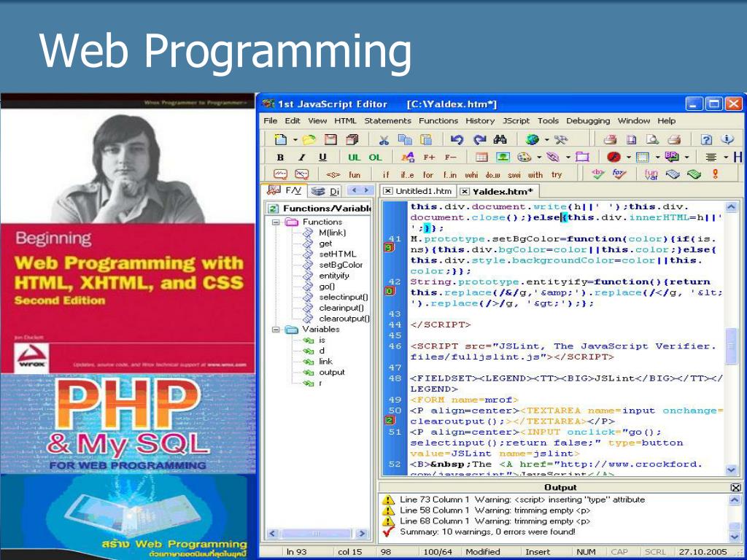Open dropdown arrow beside New document
The width and height of the screenshot is (747, 560).
click(x=295, y=140)
